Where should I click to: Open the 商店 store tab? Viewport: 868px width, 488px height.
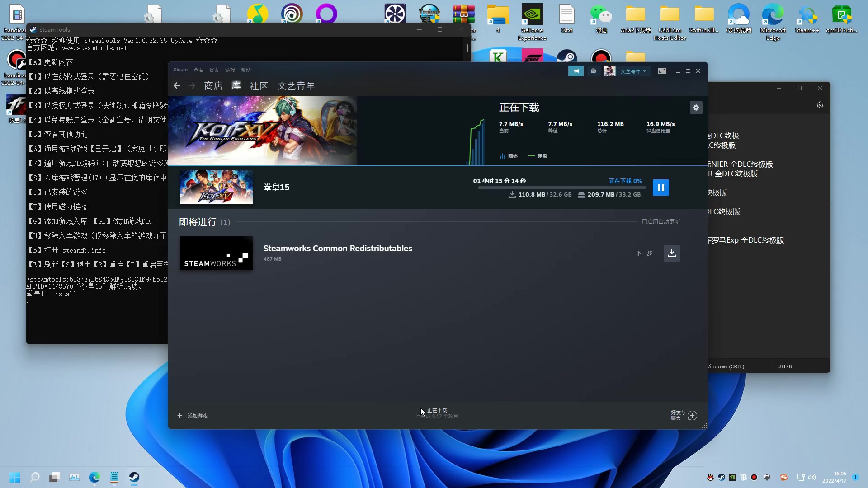(x=213, y=86)
